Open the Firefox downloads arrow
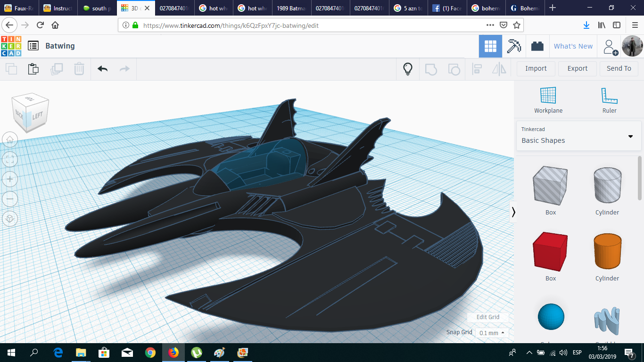This screenshot has height=362, width=644. click(586, 25)
